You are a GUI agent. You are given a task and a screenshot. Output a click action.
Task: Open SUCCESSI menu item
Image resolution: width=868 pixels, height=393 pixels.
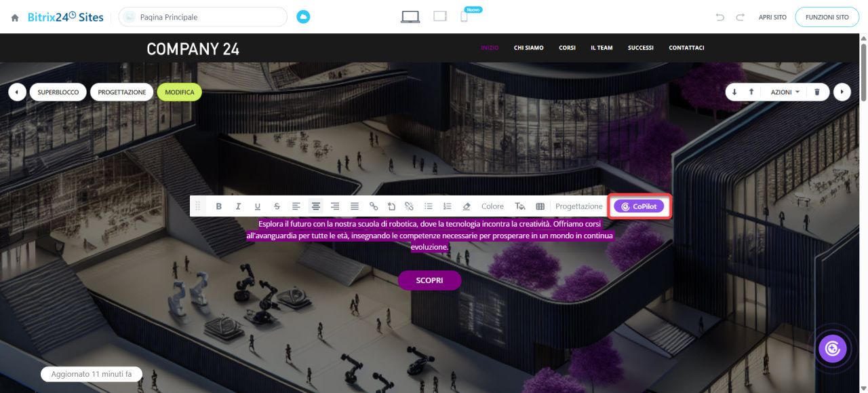[x=641, y=48]
